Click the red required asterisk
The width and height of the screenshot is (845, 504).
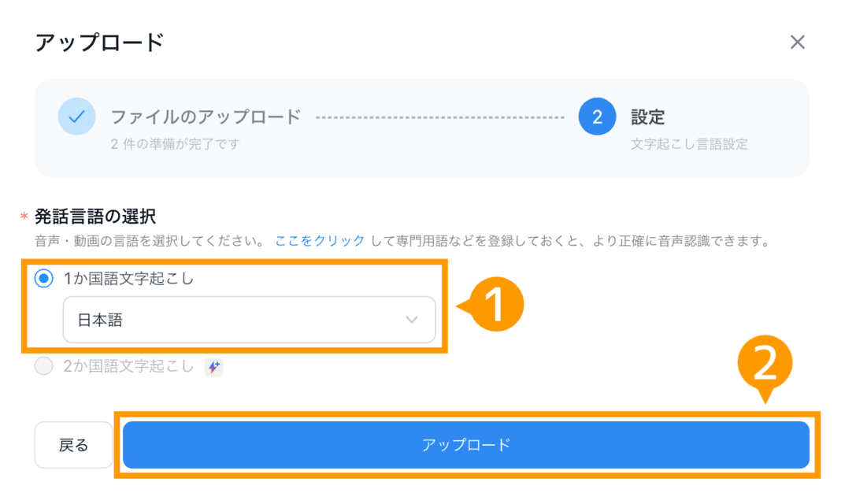24,217
